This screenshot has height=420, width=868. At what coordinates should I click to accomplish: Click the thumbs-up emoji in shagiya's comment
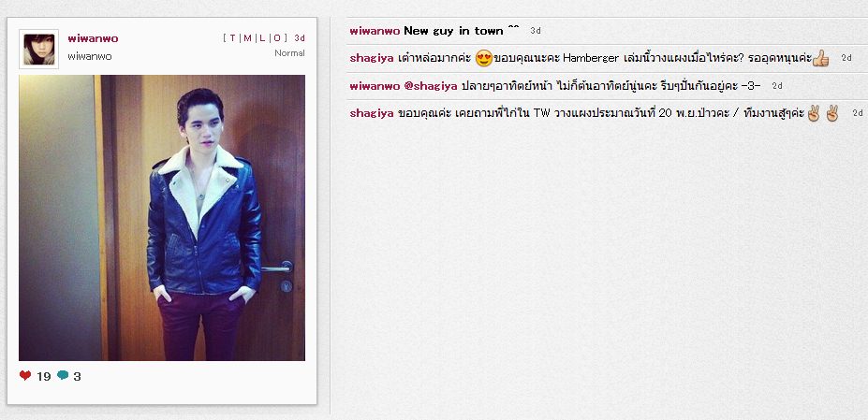tap(820, 58)
